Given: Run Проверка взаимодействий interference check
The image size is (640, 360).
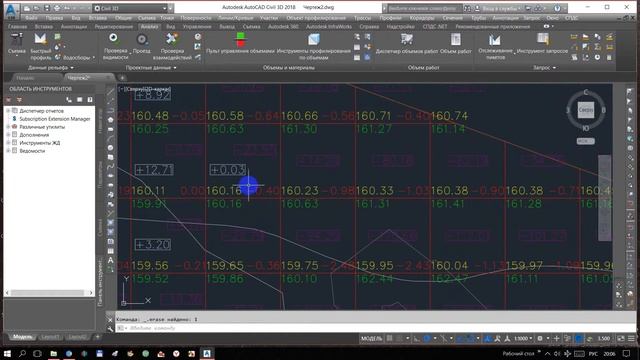Looking at the screenshot, I should [x=172, y=46].
